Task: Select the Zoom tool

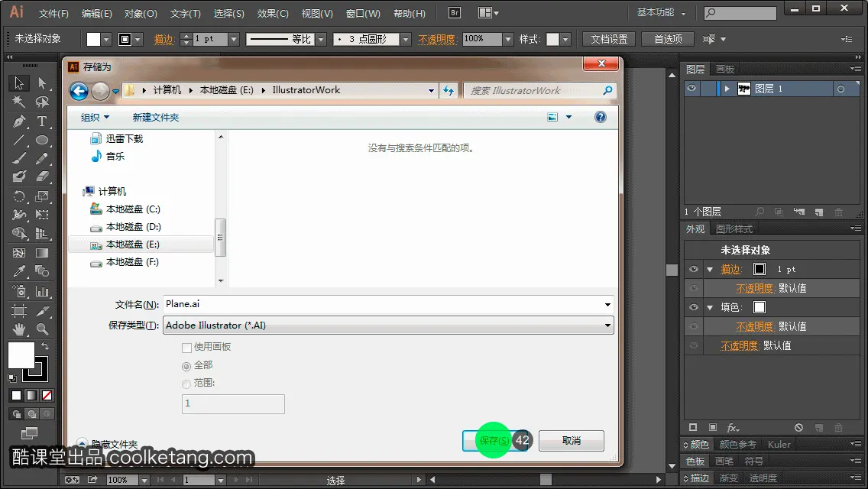Action: [42, 329]
